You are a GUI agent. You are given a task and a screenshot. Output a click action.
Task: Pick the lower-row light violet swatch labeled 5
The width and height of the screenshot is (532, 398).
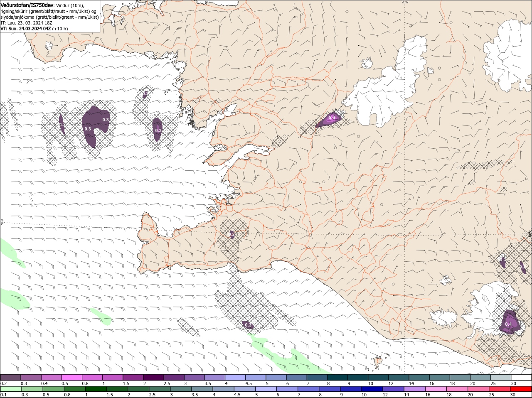[x=266, y=389]
